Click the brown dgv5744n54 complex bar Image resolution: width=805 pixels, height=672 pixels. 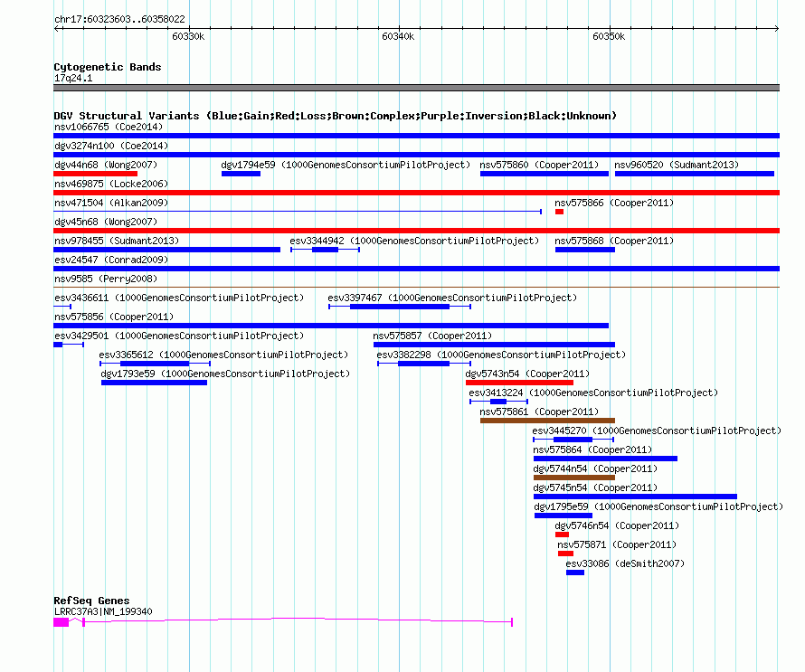(574, 478)
